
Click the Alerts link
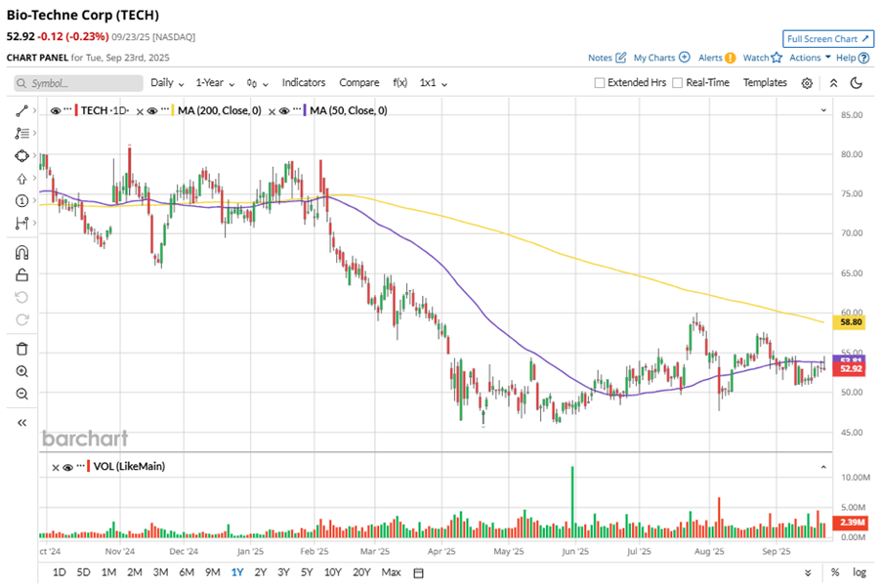pos(710,58)
